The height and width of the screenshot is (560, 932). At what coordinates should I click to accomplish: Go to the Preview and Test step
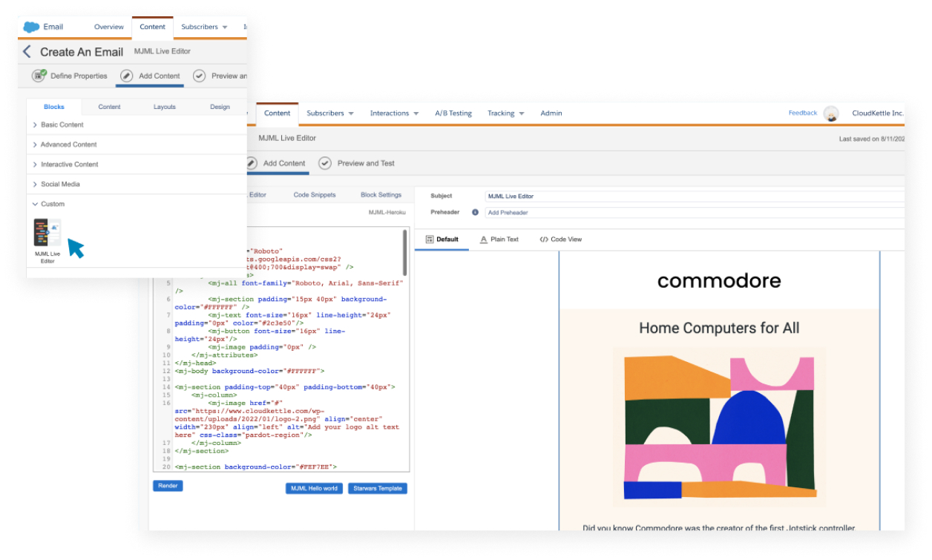pos(357,163)
